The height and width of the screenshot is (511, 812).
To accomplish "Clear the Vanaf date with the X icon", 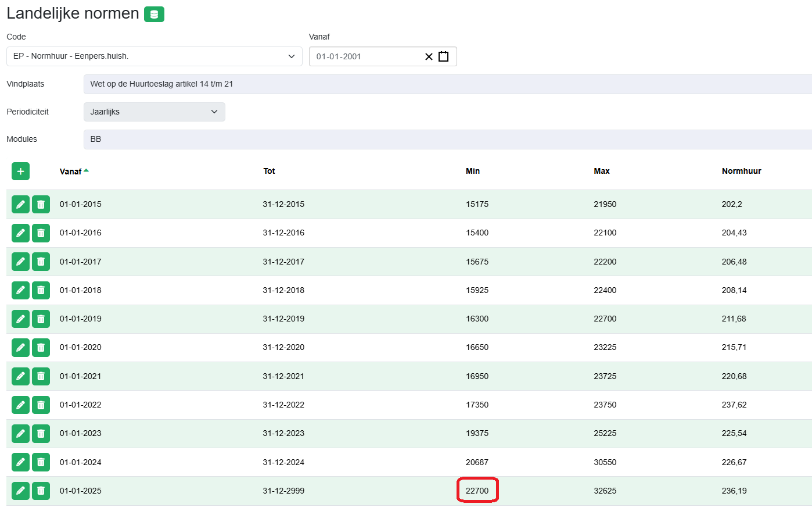I will [429, 57].
